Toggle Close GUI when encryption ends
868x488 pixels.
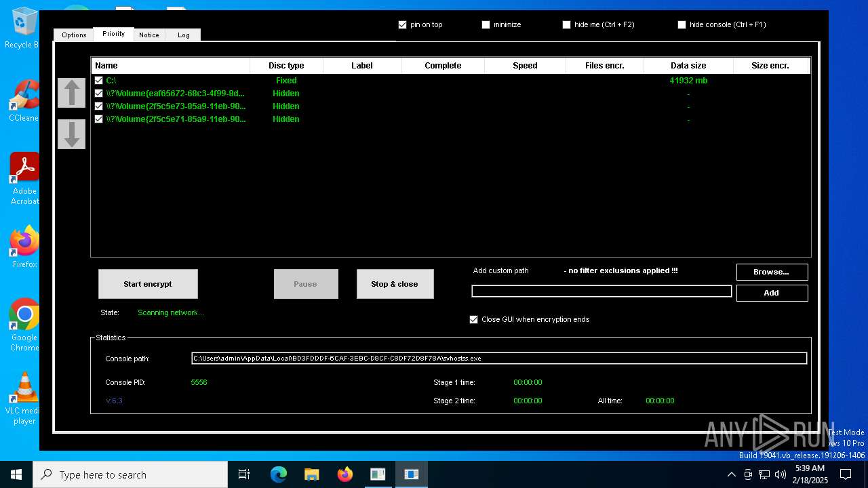point(474,319)
